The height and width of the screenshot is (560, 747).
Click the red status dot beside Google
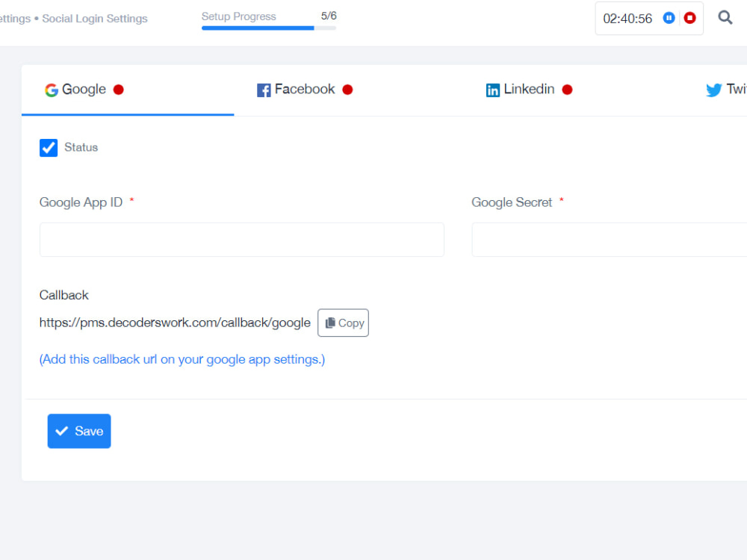[119, 90]
